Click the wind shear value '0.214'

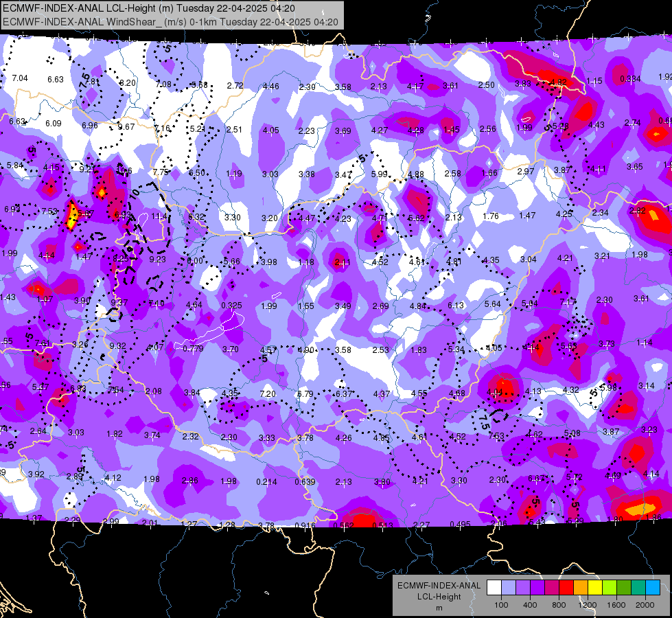tap(266, 482)
